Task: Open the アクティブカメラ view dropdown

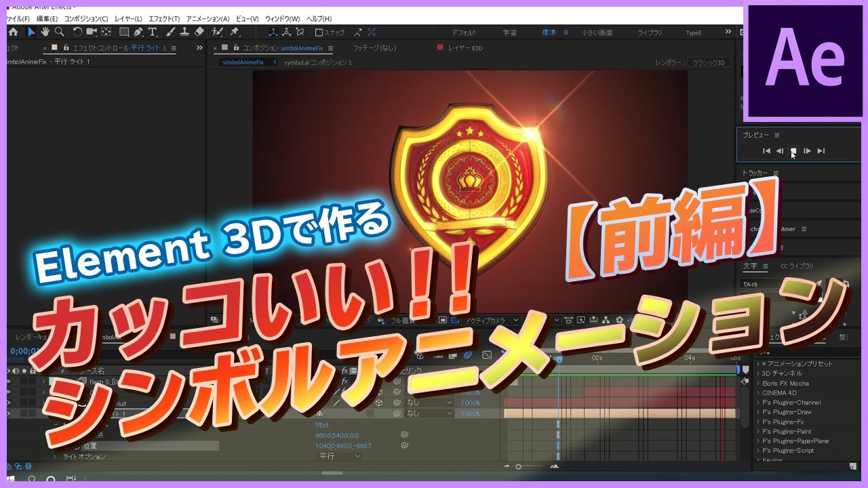Action: pos(490,320)
